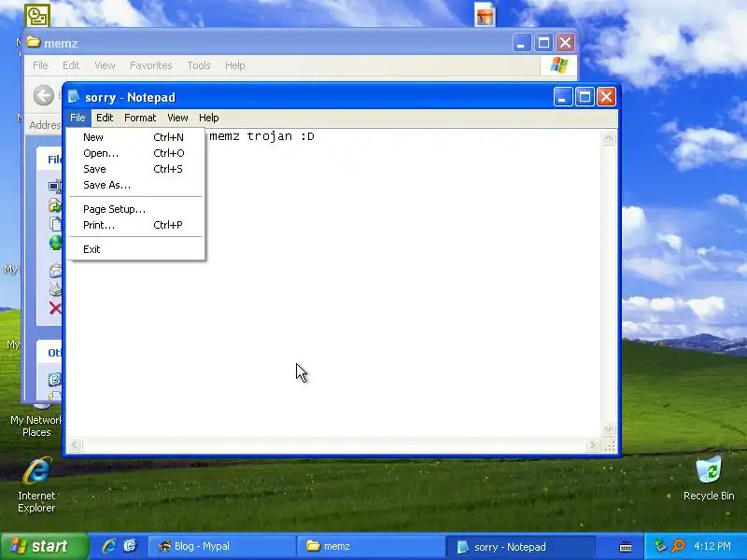Select Save in the File menu
This screenshot has height=560, width=747.
click(x=135, y=169)
